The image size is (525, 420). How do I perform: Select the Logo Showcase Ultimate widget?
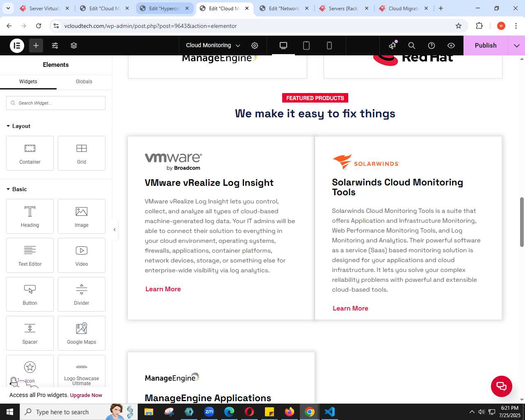point(82,371)
